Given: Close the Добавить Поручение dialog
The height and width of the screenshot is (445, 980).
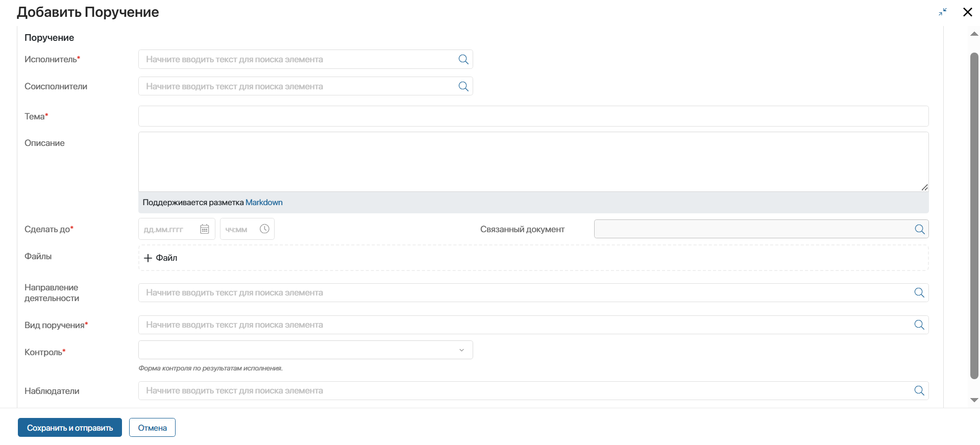Looking at the screenshot, I should click(967, 12).
